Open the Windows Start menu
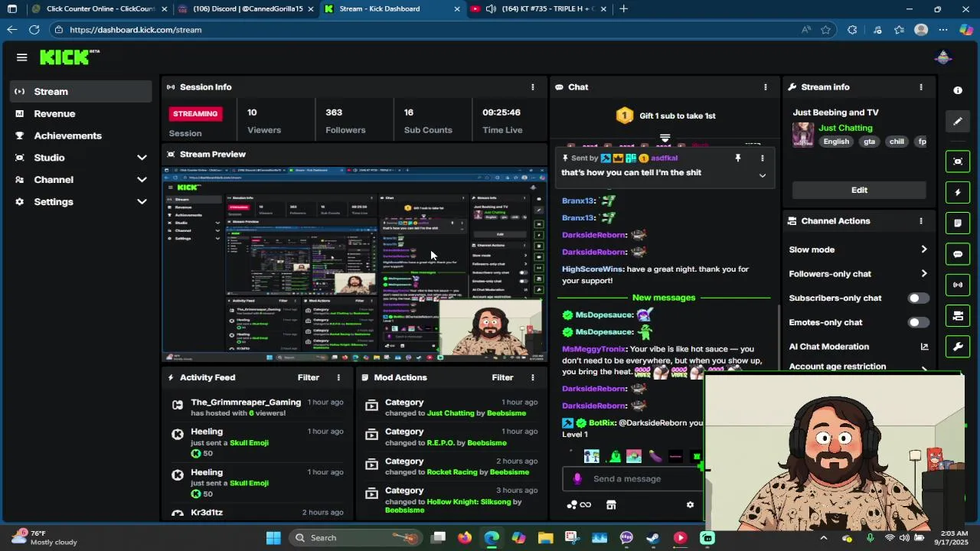This screenshot has height=551, width=980. click(x=273, y=538)
